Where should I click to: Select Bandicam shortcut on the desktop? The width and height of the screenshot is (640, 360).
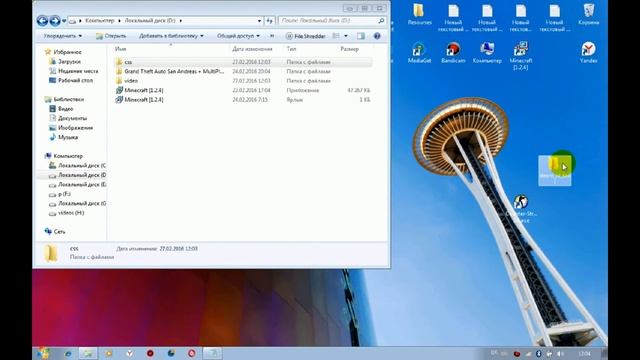[x=453, y=52]
